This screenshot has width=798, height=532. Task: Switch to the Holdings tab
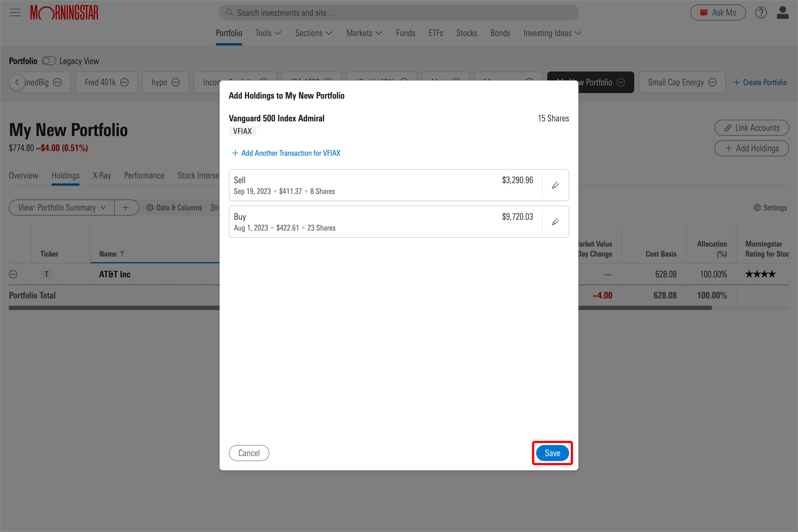coord(65,175)
